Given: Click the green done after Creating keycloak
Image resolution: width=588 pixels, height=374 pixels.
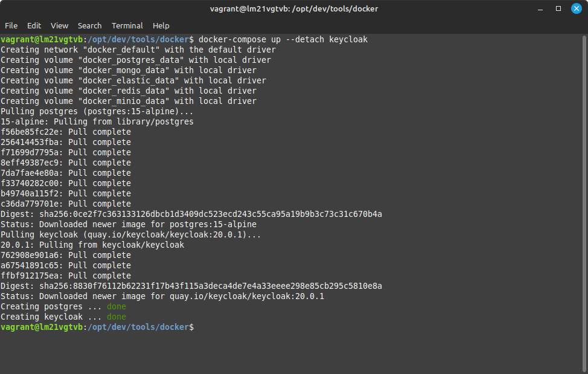Looking at the screenshot, I should pyautogui.click(x=117, y=317).
